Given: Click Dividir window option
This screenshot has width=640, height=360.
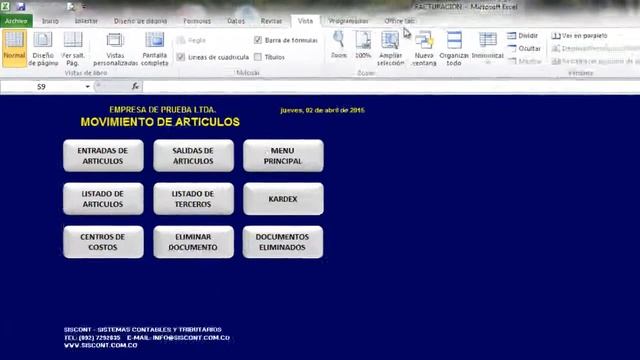Looking at the screenshot, I should [x=522, y=36].
